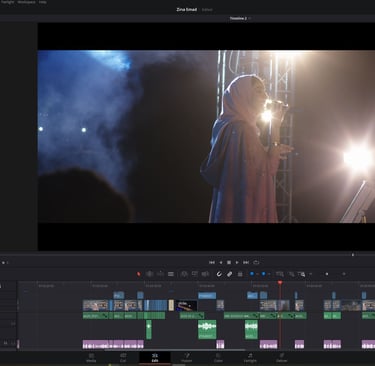Viewport: 375px width, 366px height.
Task: Select the stage performance video thumbnail clip
Action: click(186, 305)
